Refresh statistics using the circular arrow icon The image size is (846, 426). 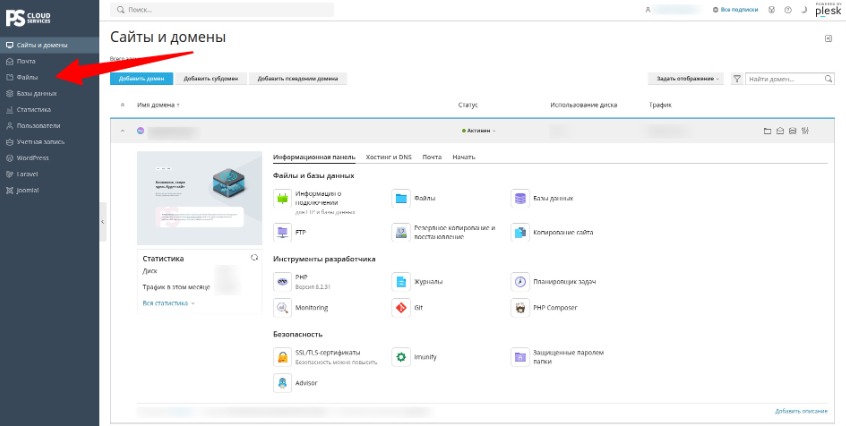pyautogui.click(x=254, y=258)
